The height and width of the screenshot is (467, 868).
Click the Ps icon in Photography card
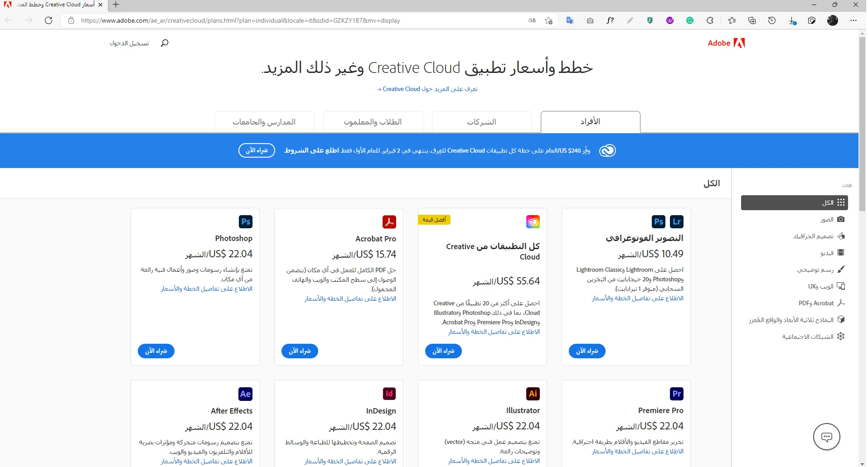click(659, 222)
